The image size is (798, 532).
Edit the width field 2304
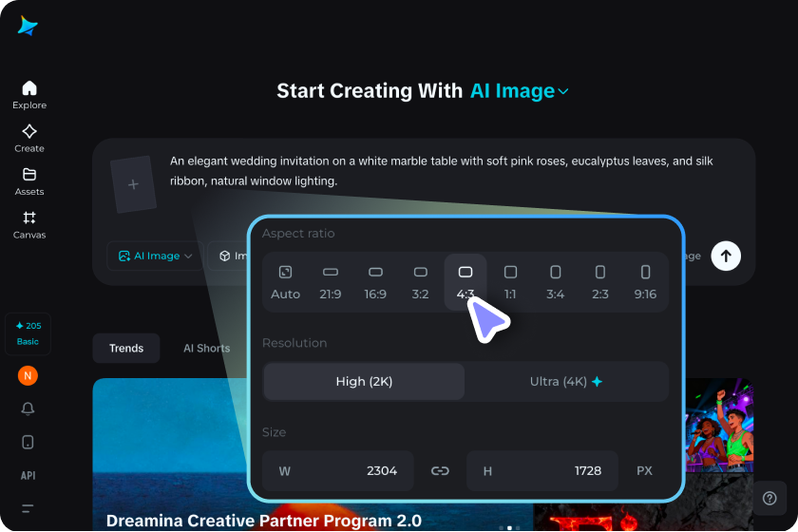point(338,471)
